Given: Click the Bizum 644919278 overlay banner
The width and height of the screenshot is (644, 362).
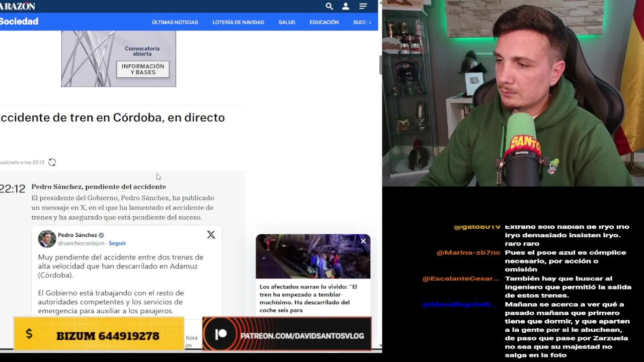Looking at the screenshot, I should pyautogui.click(x=99, y=334).
